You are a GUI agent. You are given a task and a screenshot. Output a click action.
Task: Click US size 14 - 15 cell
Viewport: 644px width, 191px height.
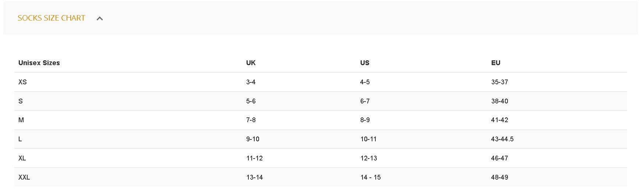pos(370,177)
